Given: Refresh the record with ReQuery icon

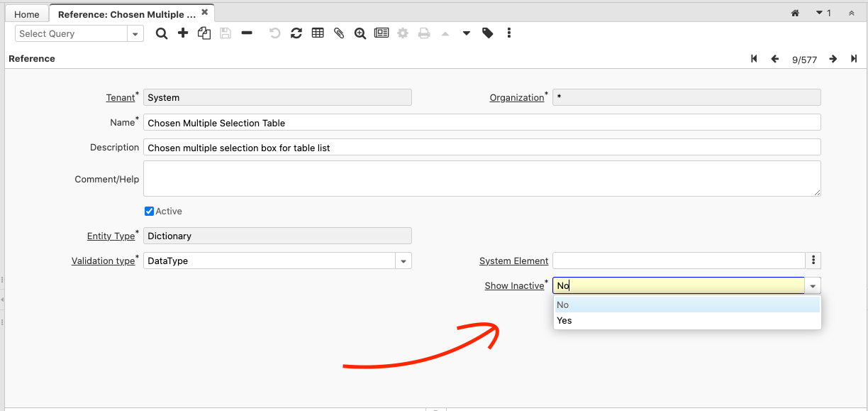Looking at the screenshot, I should point(296,33).
